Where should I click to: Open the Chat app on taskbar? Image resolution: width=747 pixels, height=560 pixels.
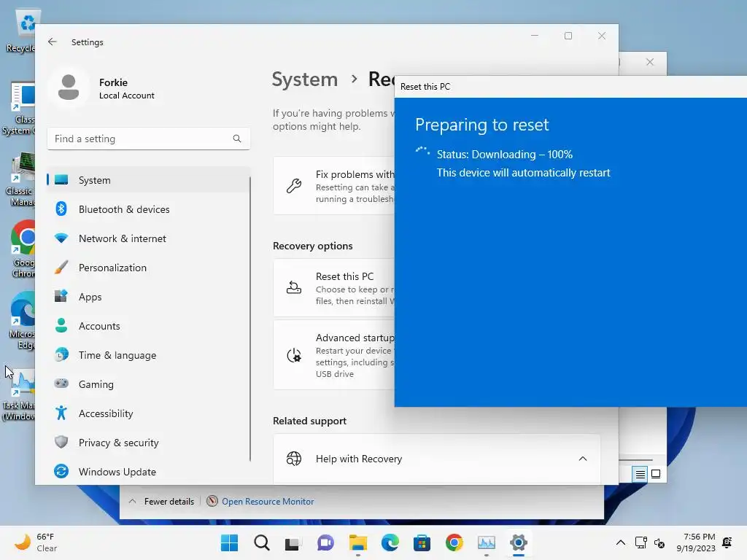(325, 542)
